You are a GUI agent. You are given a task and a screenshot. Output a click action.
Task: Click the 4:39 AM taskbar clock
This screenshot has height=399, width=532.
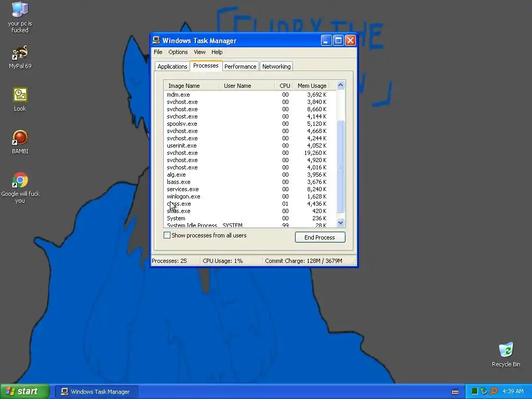click(x=513, y=391)
